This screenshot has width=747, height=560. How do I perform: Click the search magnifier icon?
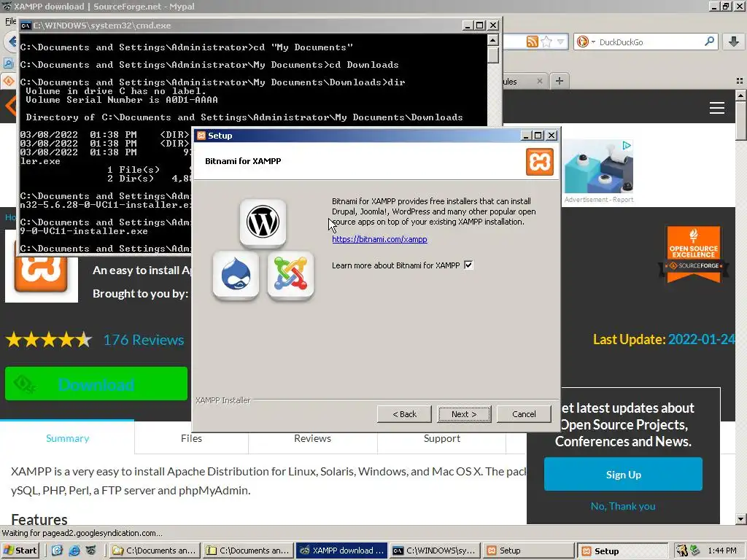click(709, 42)
